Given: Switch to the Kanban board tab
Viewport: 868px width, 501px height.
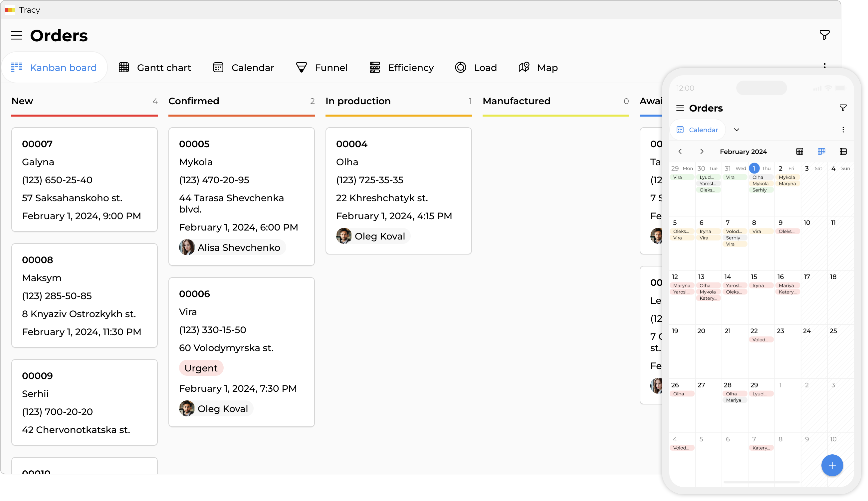Looking at the screenshot, I should coord(54,67).
